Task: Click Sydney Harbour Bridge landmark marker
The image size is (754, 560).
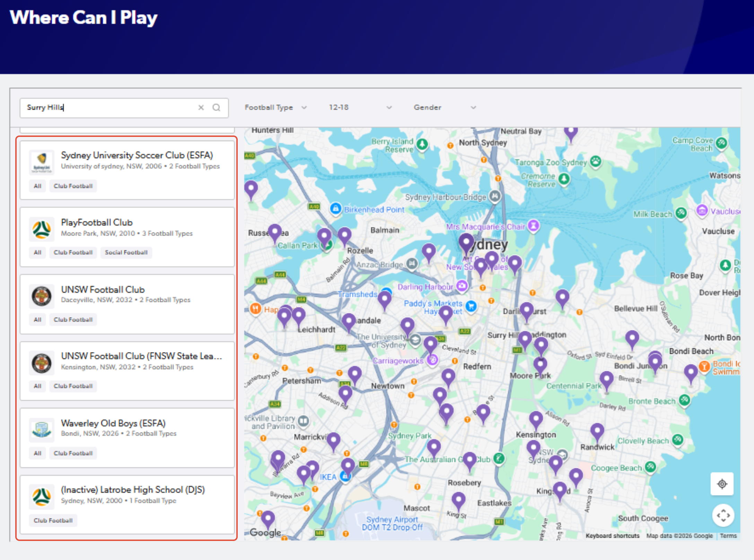Action: (x=495, y=196)
